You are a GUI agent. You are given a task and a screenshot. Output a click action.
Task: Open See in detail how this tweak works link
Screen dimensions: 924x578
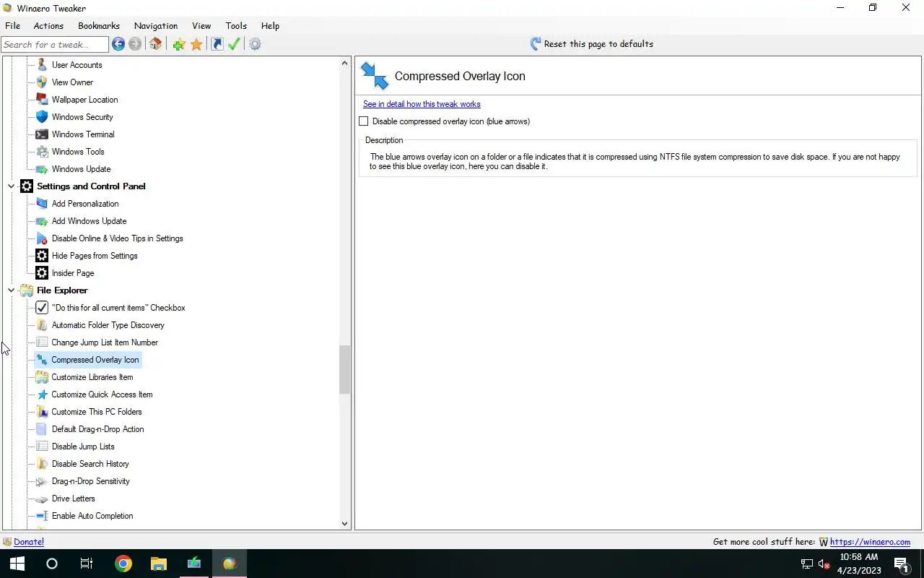point(422,104)
